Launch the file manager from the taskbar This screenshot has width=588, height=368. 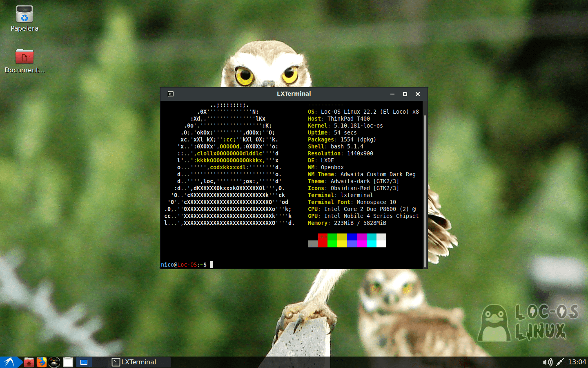pyautogui.click(x=68, y=362)
